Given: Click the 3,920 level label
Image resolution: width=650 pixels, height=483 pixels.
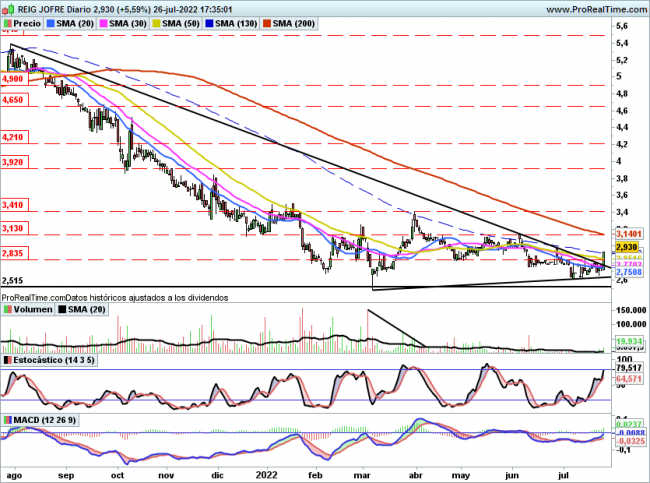Looking at the screenshot, I should coord(13,162).
